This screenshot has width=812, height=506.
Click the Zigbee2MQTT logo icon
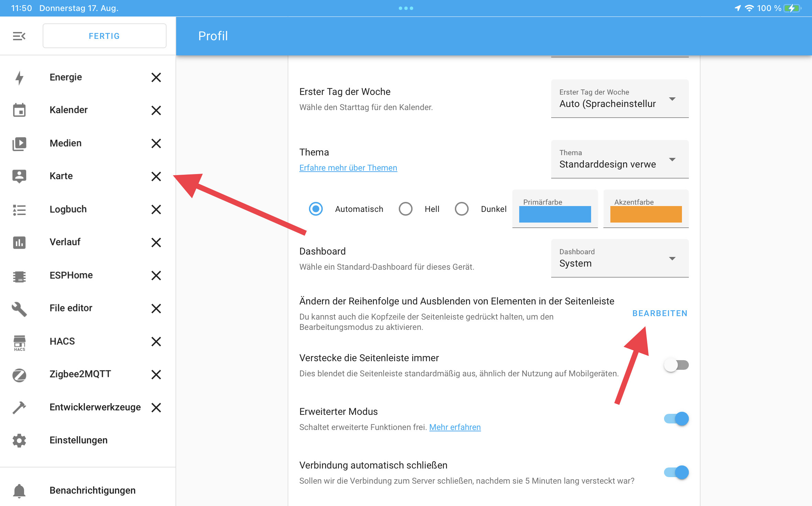tap(19, 375)
